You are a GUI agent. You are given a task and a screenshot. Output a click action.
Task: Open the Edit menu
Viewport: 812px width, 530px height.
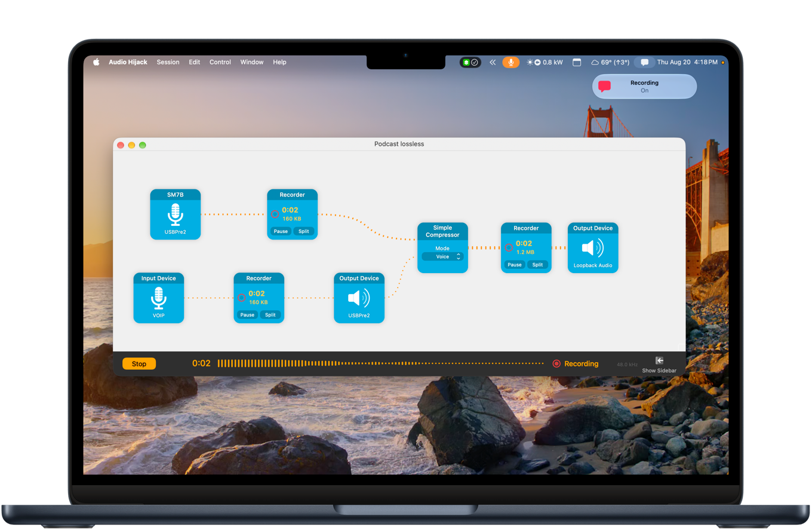pos(195,62)
